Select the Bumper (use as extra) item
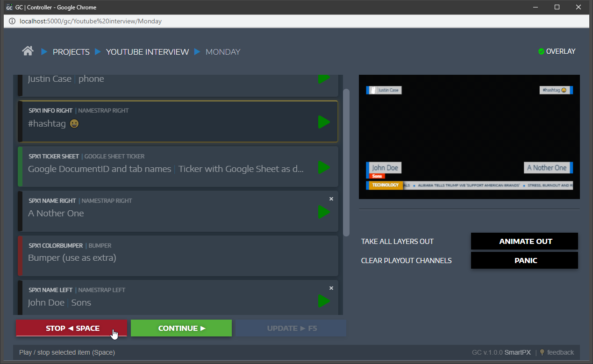The height and width of the screenshot is (364, 593). point(178,256)
